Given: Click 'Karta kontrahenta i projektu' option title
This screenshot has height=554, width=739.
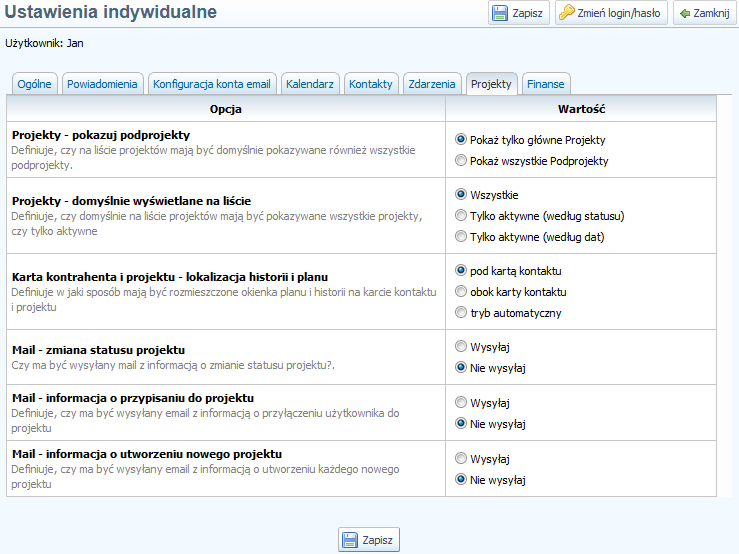Looking at the screenshot, I should [170, 277].
